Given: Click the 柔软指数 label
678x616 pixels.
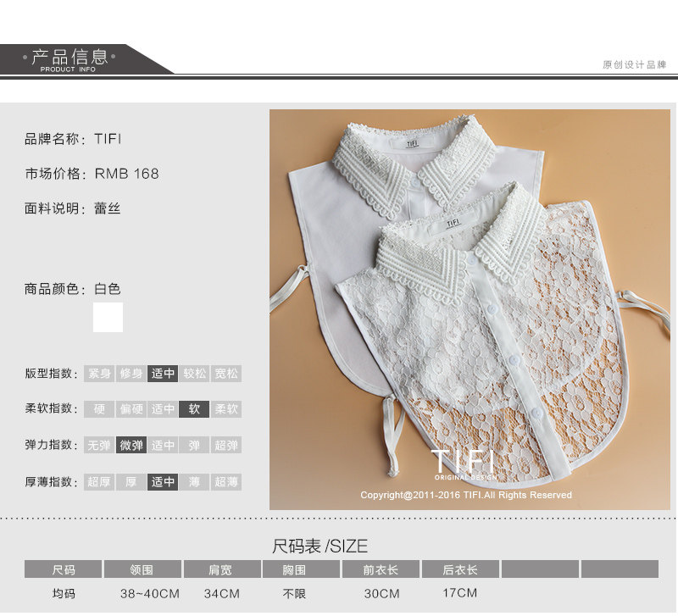Looking at the screenshot, I should 51,408.
